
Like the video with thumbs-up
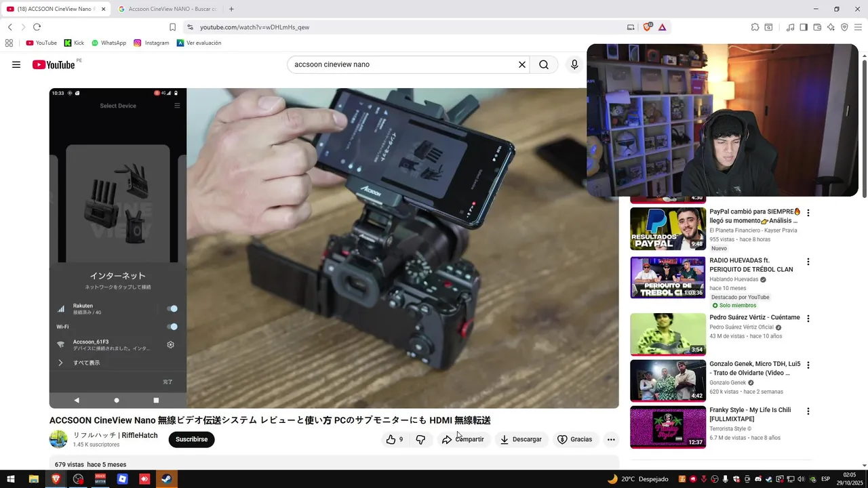(x=395, y=439)
